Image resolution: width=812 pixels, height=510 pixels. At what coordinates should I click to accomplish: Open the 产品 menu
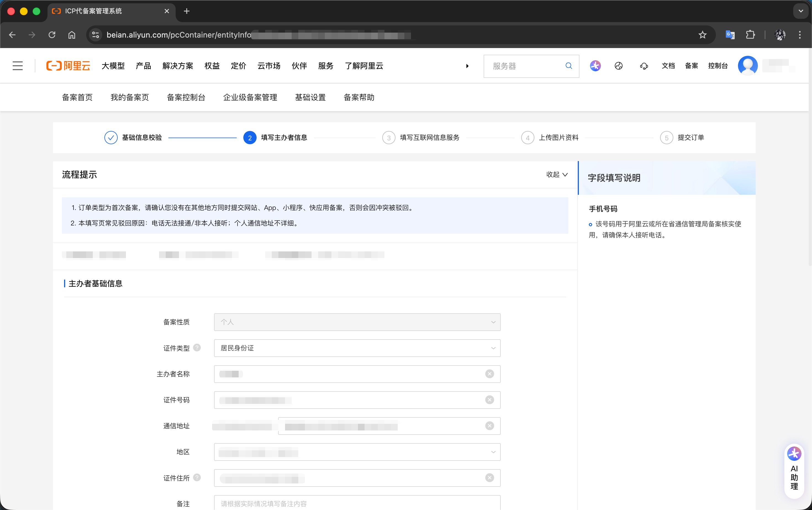click(143, 66)
